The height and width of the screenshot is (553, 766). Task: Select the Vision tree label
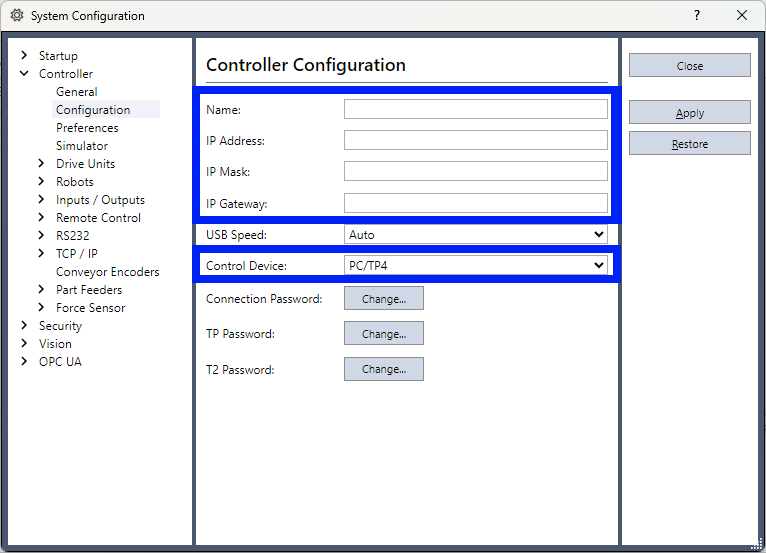[x=55, y=344]
